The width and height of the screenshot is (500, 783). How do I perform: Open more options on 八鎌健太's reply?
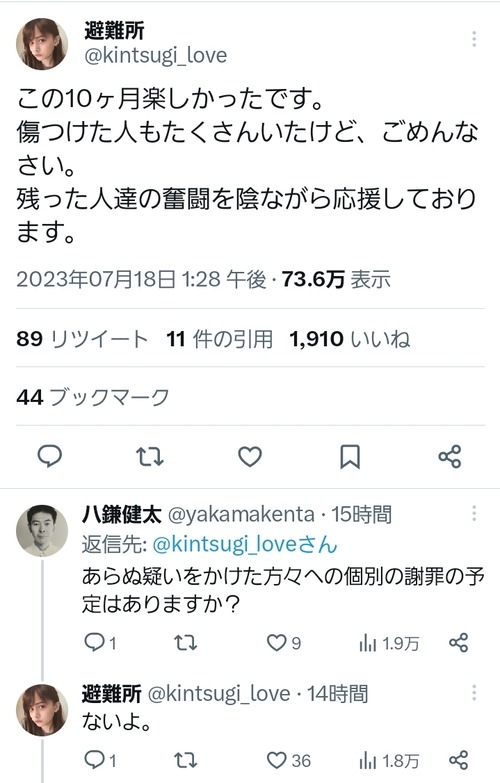(474, 513)
